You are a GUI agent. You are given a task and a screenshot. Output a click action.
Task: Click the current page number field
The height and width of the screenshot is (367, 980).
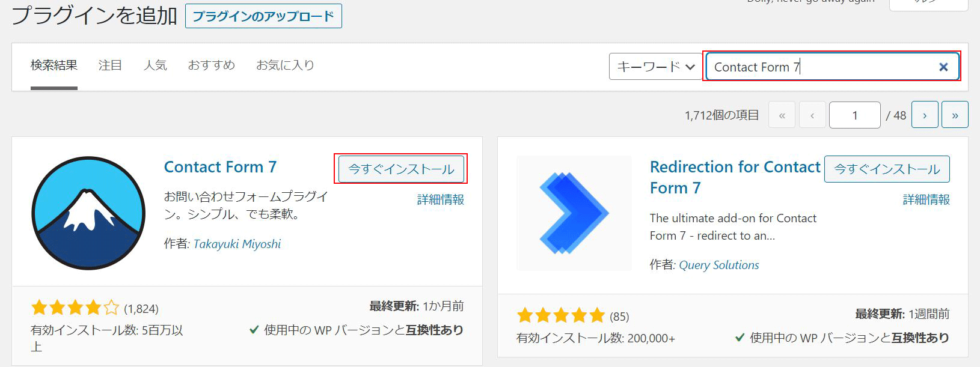854,115
